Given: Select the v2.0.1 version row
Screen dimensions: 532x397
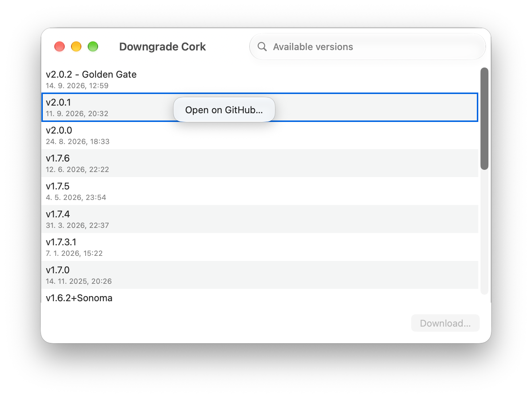Looking at the screenshot, I should 260,107.
